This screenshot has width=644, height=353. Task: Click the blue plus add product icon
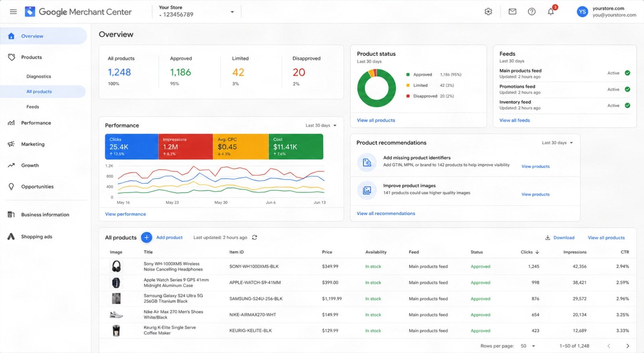(147, 238)
